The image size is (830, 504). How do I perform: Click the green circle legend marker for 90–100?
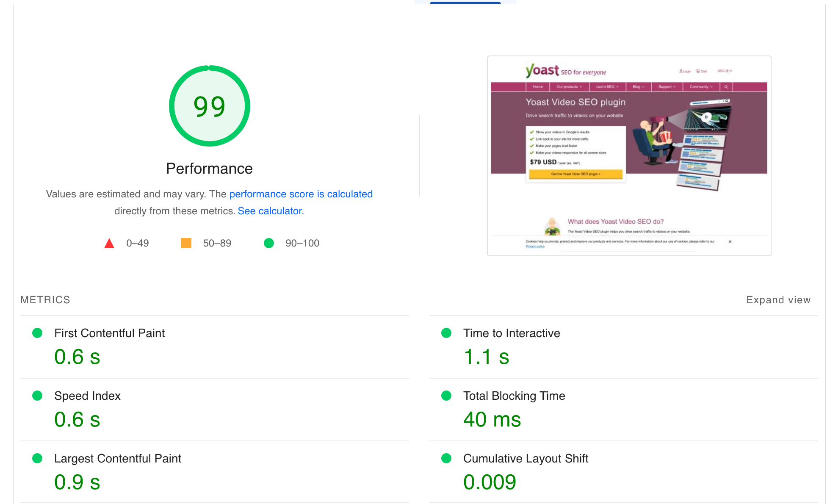pyautogui.click(x=269, y=243)
